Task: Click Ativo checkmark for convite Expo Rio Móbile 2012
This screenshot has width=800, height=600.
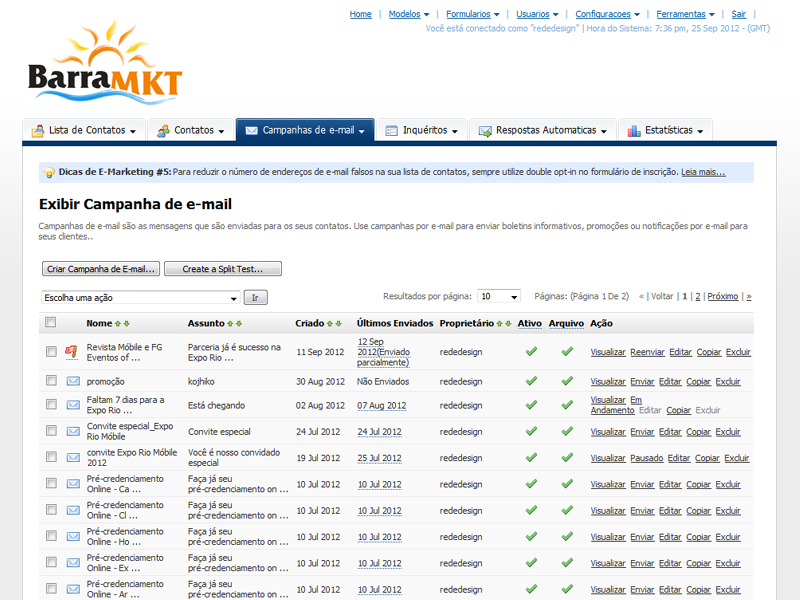Action: tap(531, 458)
